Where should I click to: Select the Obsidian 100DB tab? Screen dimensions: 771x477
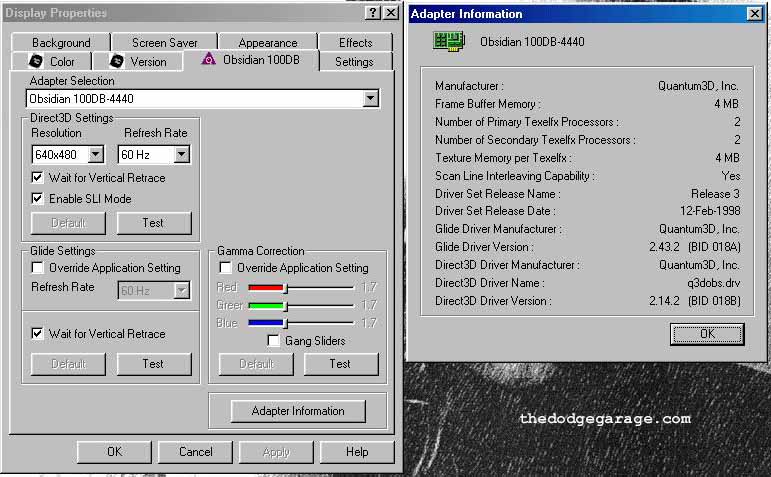tap(251, 60)
